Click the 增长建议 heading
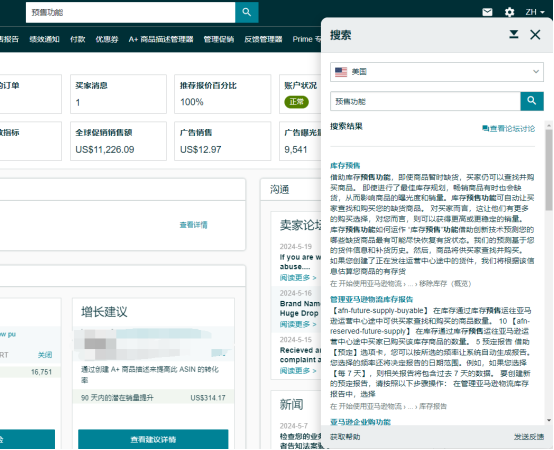Screen dimensions: 554x450 pos(104,312)
